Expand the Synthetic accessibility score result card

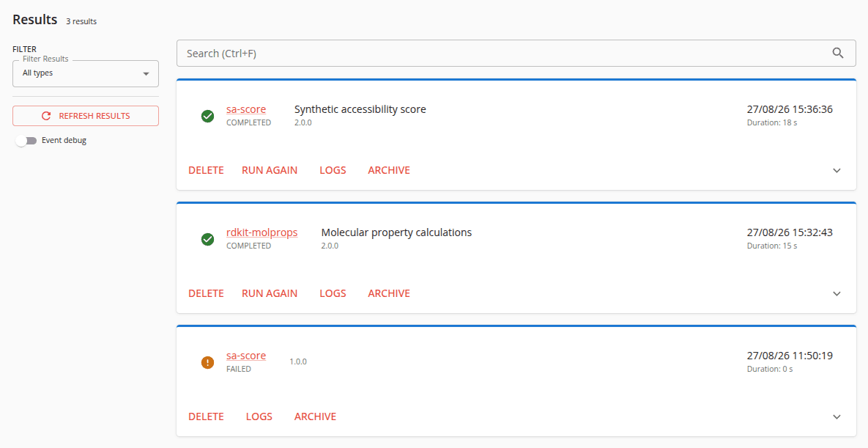pyautogui.click(x=837, y=170)
